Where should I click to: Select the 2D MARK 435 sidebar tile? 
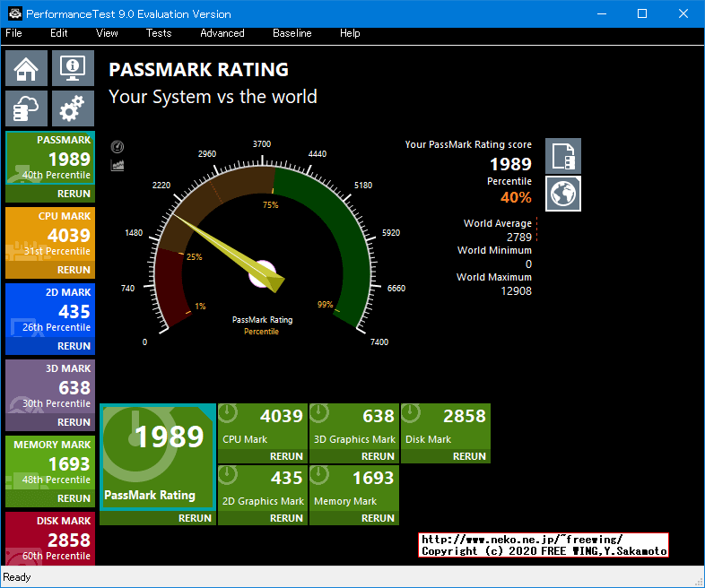point(50,310)
